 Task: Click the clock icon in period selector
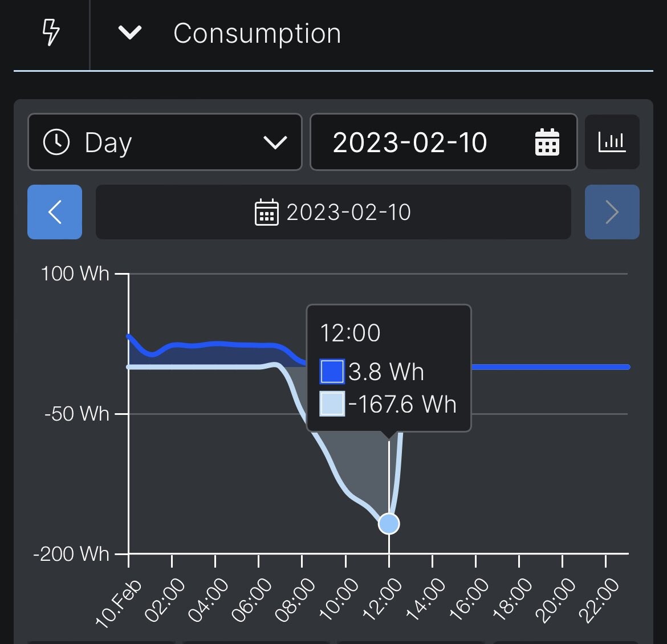pyautogui.click(x=56, y=142)
